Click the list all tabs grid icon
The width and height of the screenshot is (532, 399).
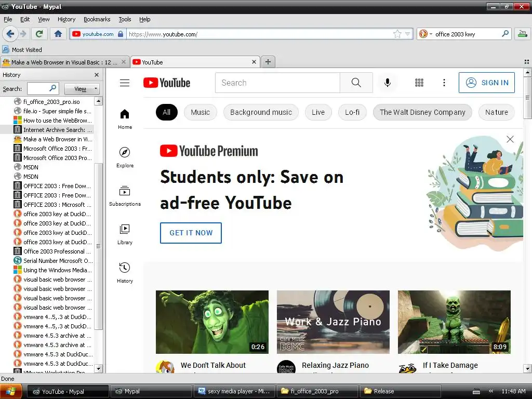click(527, 62)
